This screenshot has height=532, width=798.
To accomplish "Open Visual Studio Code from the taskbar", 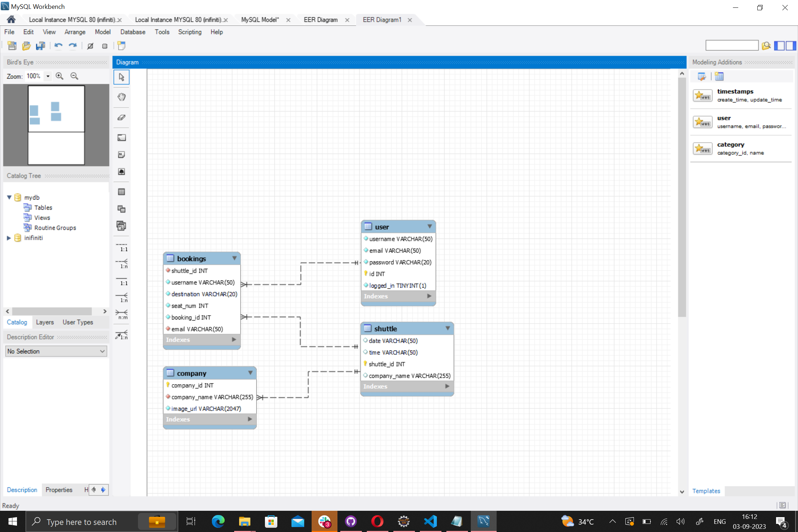I will point(430,521).
